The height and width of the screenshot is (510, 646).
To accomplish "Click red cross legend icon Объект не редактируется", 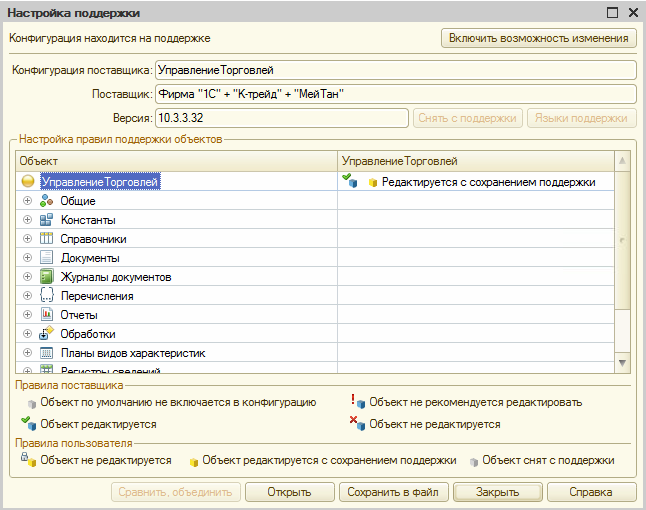I will [358, 423].
